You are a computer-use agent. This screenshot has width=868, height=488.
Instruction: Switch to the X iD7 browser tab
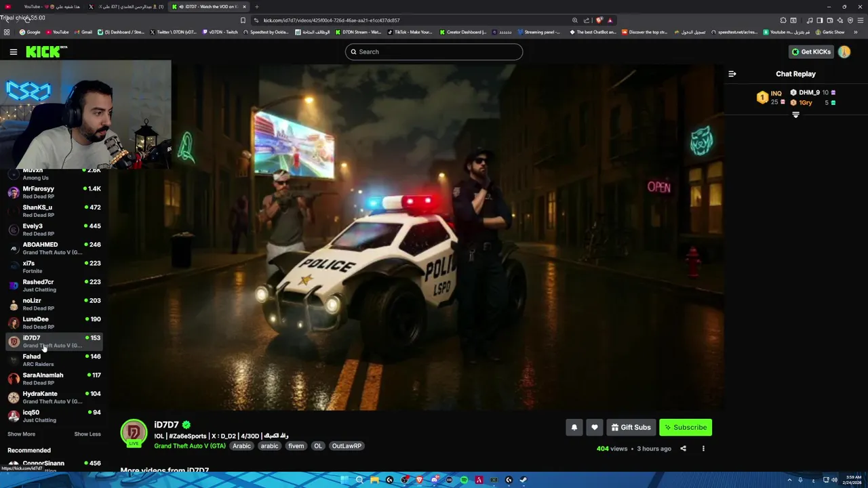tap(126, 7)
